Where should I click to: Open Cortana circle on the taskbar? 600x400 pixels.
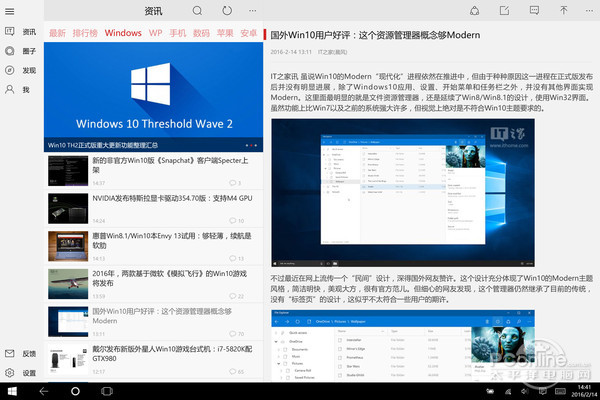coord(75,391)
